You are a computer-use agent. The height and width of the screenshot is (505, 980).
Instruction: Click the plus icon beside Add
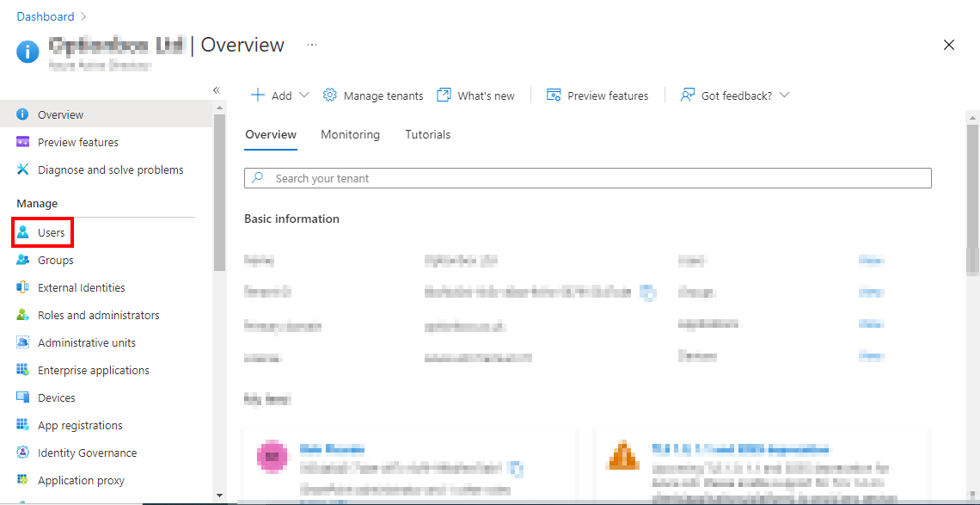(x=258, y=95)
